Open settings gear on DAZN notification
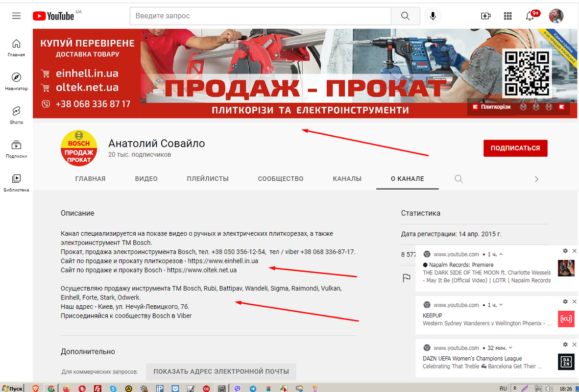 pos(565,344)
